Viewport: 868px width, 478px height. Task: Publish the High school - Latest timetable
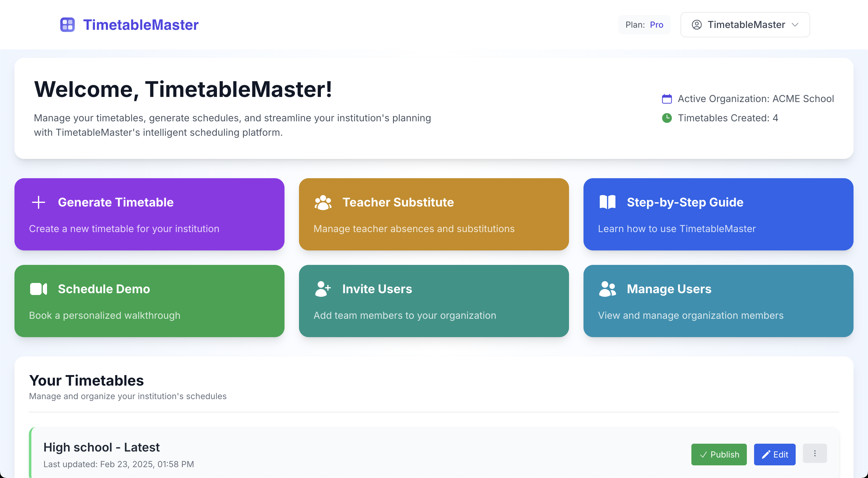click(719, 454)
